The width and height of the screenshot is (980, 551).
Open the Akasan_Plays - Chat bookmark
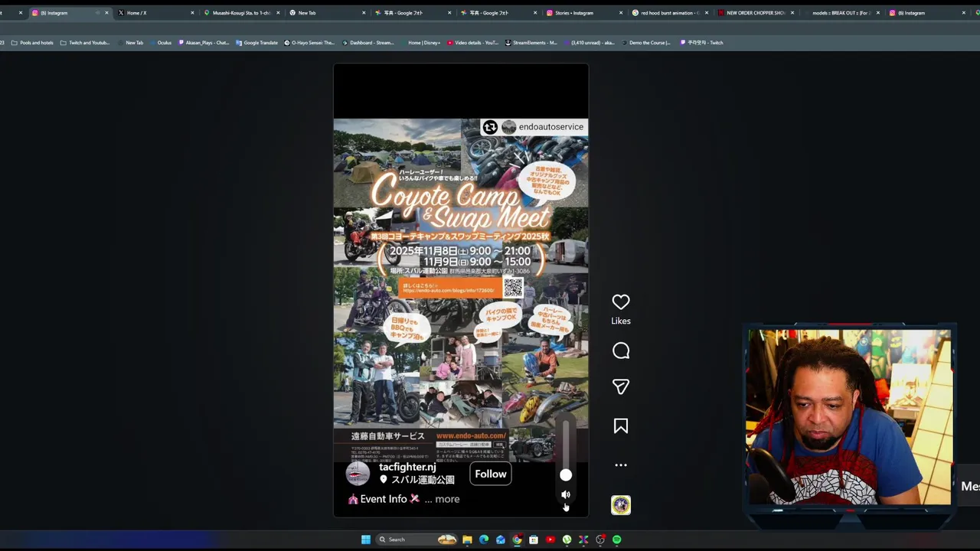point(203,43)
